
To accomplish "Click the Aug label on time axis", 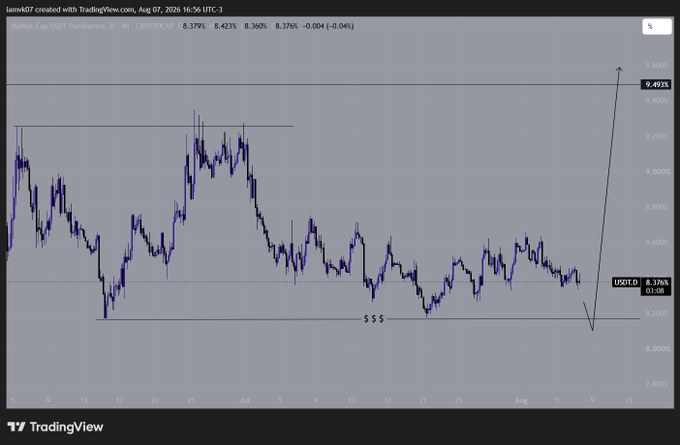I will pyautogui.click(x=521, y=400).
